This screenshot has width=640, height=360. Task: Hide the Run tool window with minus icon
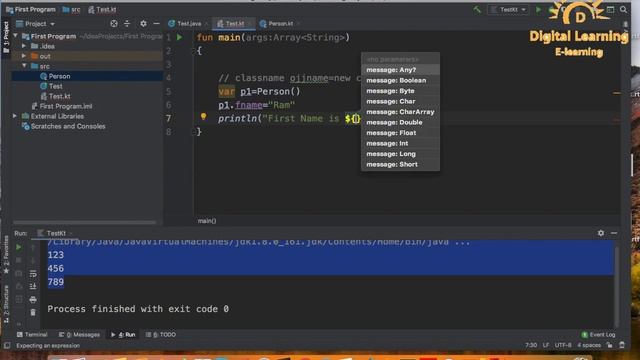(x=614, y=233)
